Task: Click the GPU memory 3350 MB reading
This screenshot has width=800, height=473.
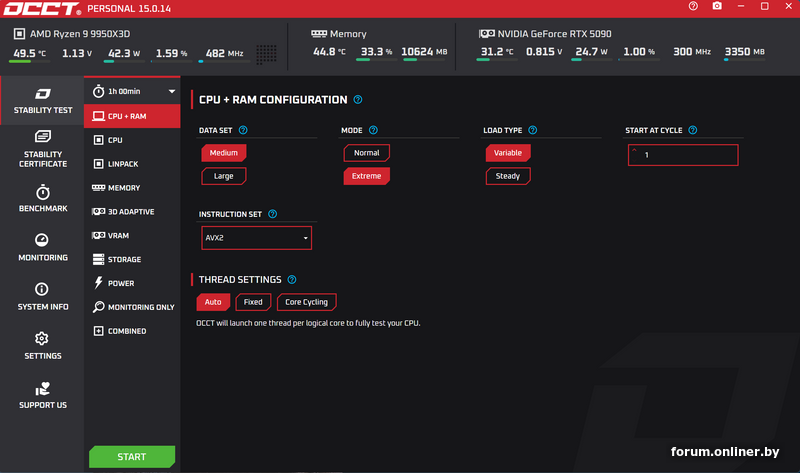Action: point(744,52)
